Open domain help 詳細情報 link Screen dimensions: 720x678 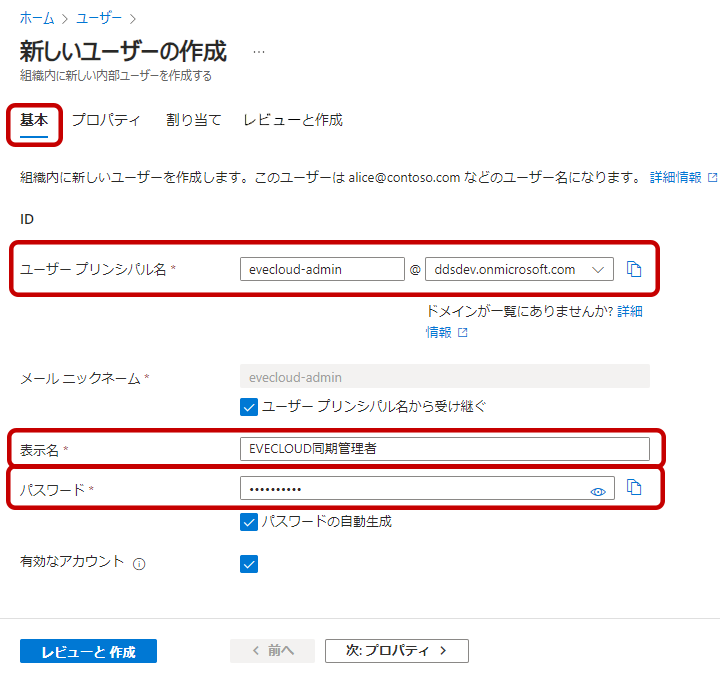pyautogui.click(x=629, y=312)
